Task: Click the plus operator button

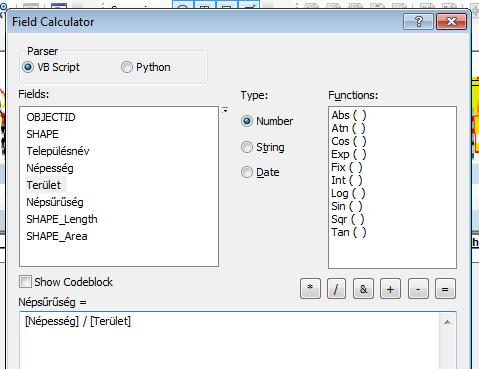Action: (390, 289)
